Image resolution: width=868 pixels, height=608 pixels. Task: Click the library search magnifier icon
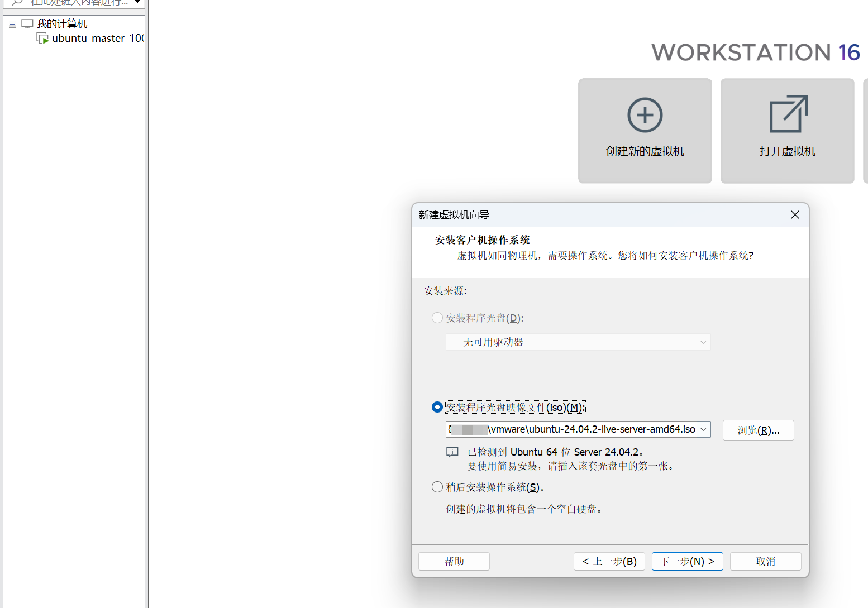17,2
